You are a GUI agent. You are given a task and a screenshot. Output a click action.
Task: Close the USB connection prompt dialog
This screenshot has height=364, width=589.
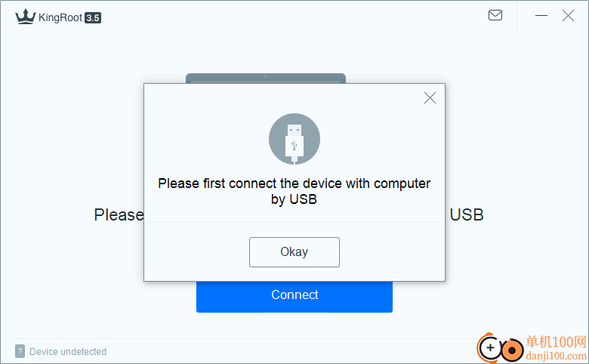click(x=430, y=97)
